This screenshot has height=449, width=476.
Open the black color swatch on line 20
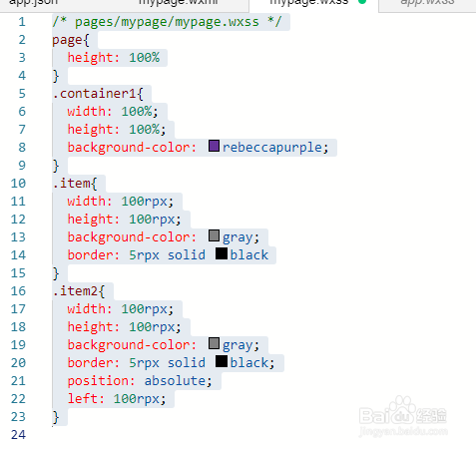[x=222, y=361]
